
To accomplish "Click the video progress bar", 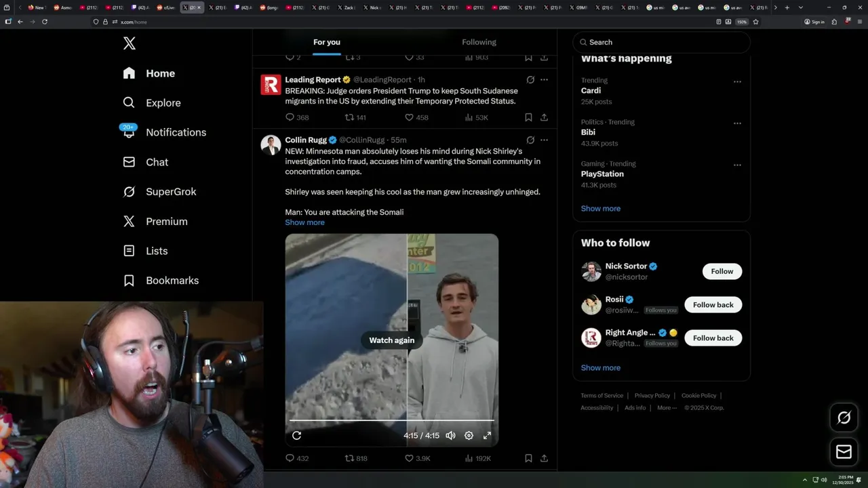I will coord(391,421).
